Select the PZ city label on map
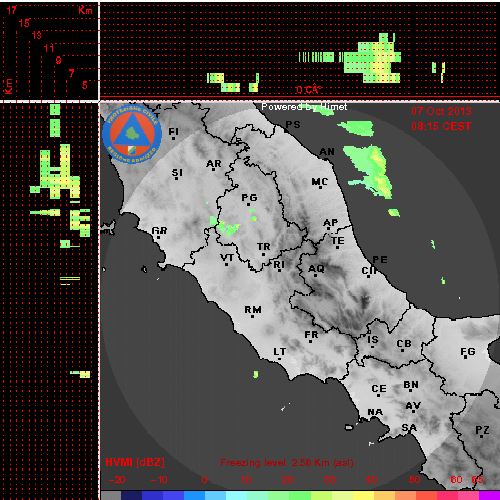 [482, 430]
